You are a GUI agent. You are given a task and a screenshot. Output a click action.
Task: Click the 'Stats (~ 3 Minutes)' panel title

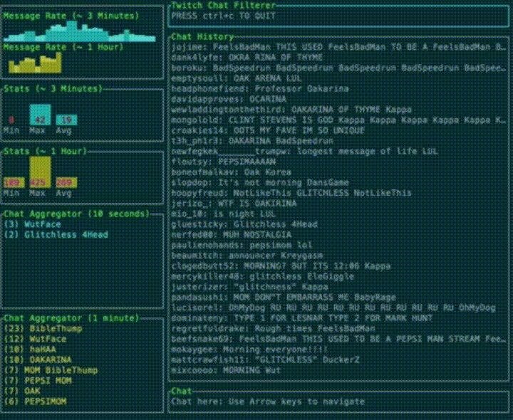[x=53, y=88]
